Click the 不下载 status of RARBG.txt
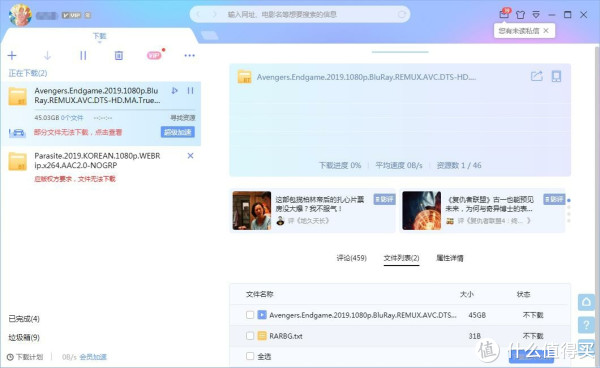 point(533,336)
